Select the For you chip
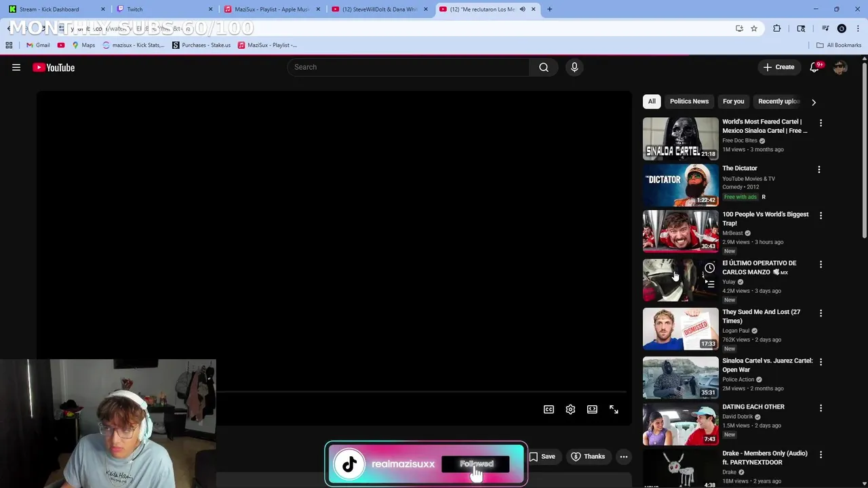 (733, 101)
